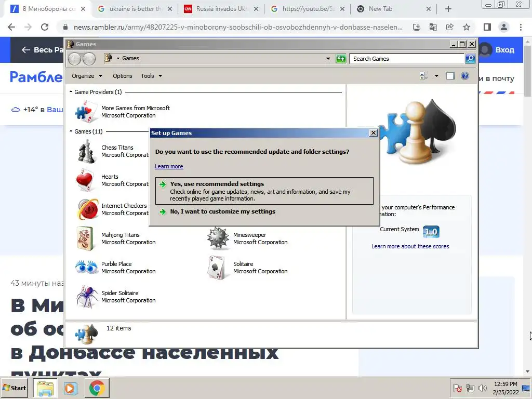Screen dimensions: 532x399
Task: Bookmark this page with the star icon
Action: pos(467,27)
